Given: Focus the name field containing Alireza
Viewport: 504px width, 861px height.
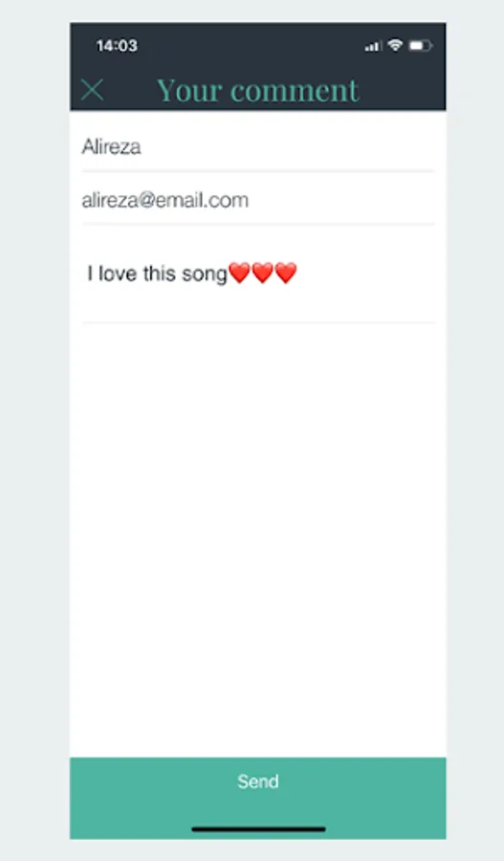Looking at the screenshot, I should pos(258,146).
